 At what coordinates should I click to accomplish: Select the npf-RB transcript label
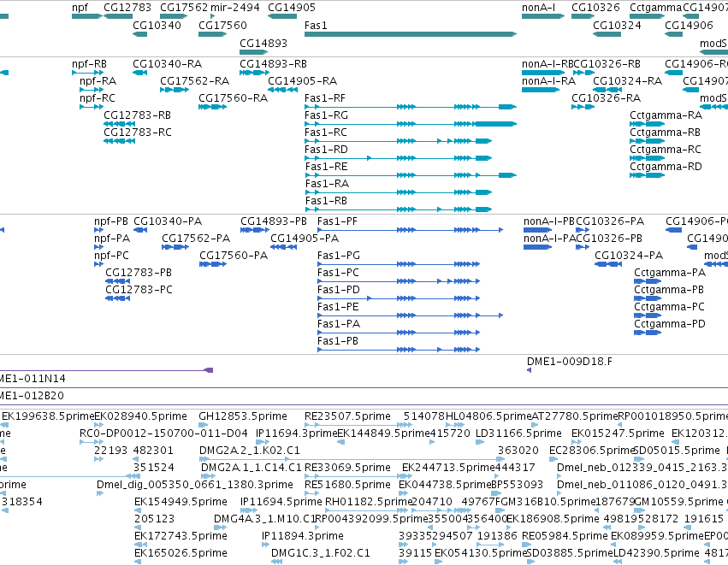(x=89, y=63)
